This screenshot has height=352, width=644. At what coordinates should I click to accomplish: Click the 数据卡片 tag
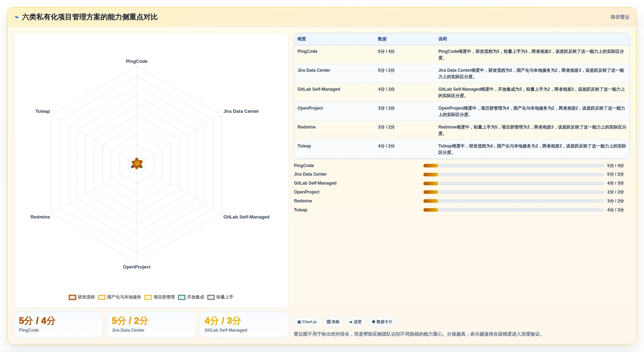pyautogui.click(x=382, y=322)
